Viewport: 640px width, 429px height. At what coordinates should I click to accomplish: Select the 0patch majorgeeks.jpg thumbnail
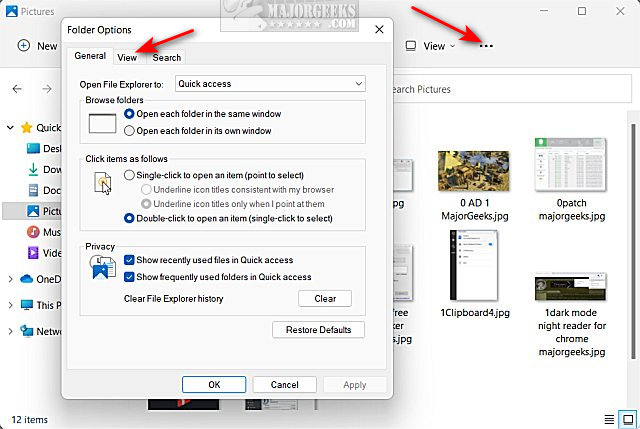tap(571, 164)
